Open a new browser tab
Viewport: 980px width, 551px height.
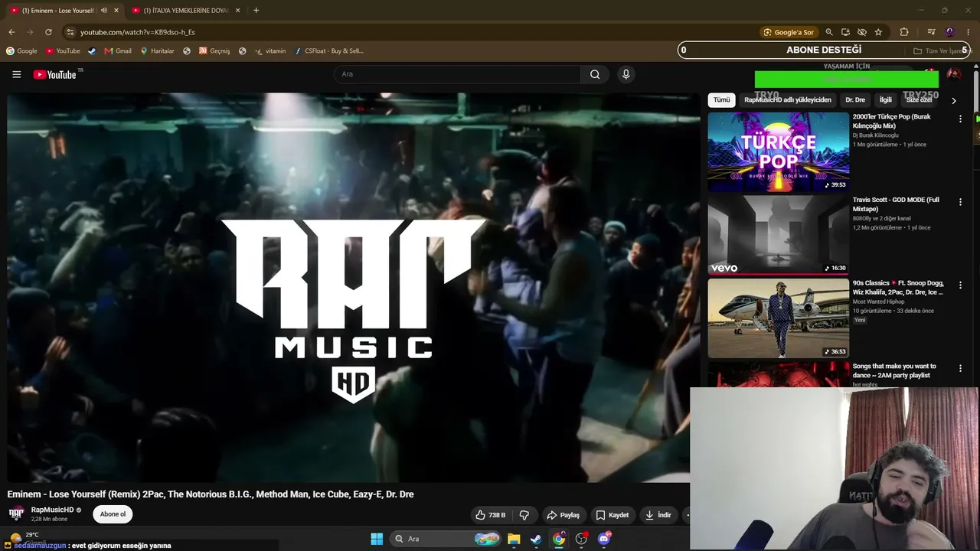[x=256, y=11]
